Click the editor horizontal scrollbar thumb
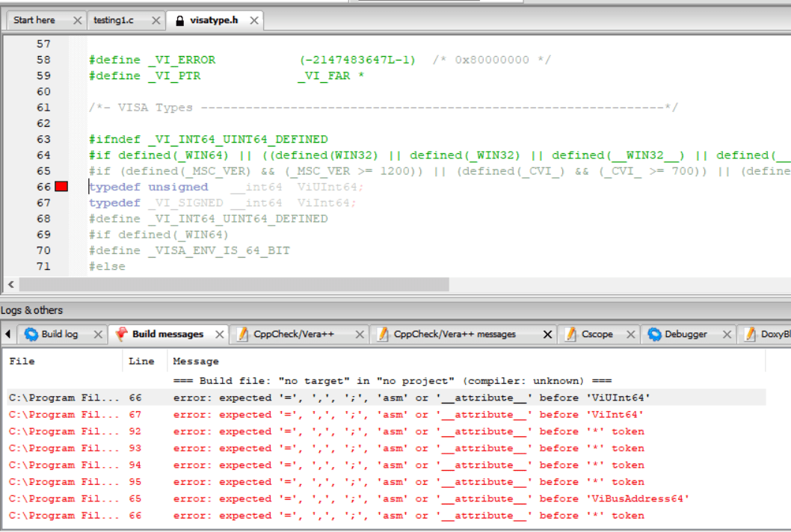The width and height of the screenshot is (791, 532). coord(234,285)
